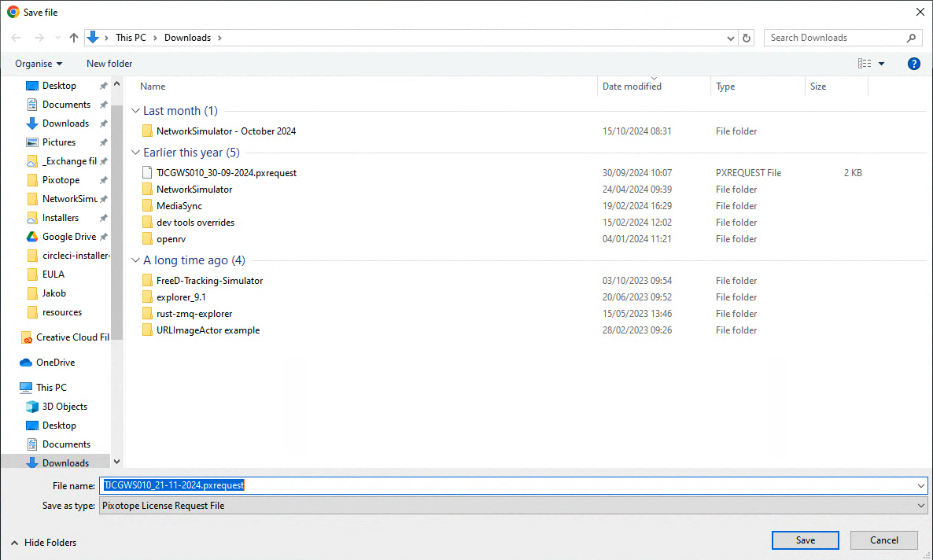This screenshot has height=560, width=933.
Task: Click the openrv folder icon
Action: tap(147, 239)
